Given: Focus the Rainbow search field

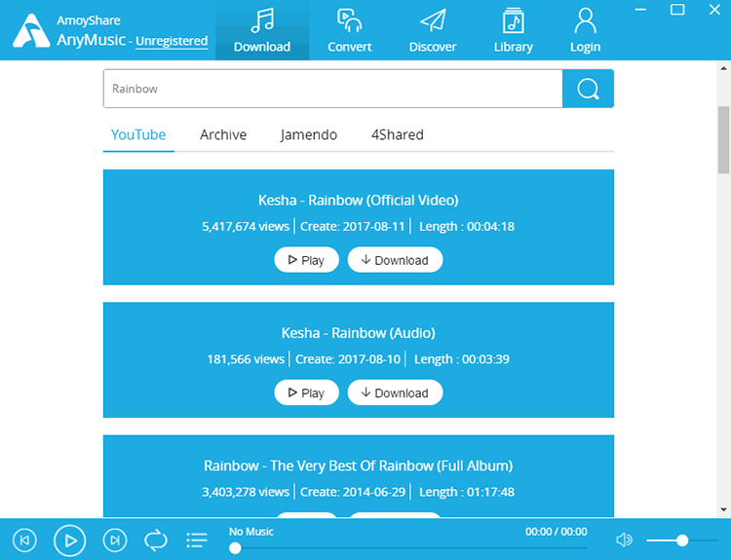Looking at the screenshot, I should click(x=333, y=89).
